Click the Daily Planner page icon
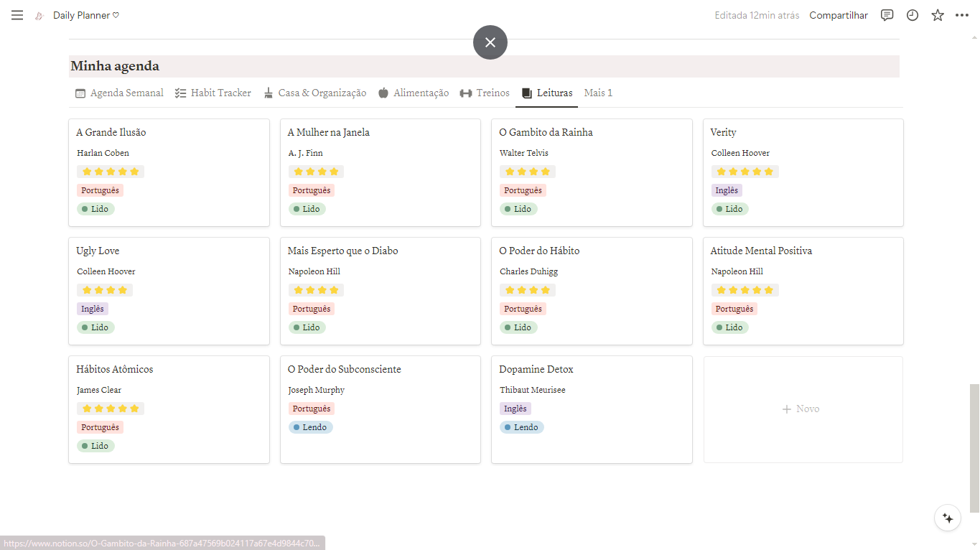Image resolution: width=980 pixels, height=550 pixels. click(39, 16)
